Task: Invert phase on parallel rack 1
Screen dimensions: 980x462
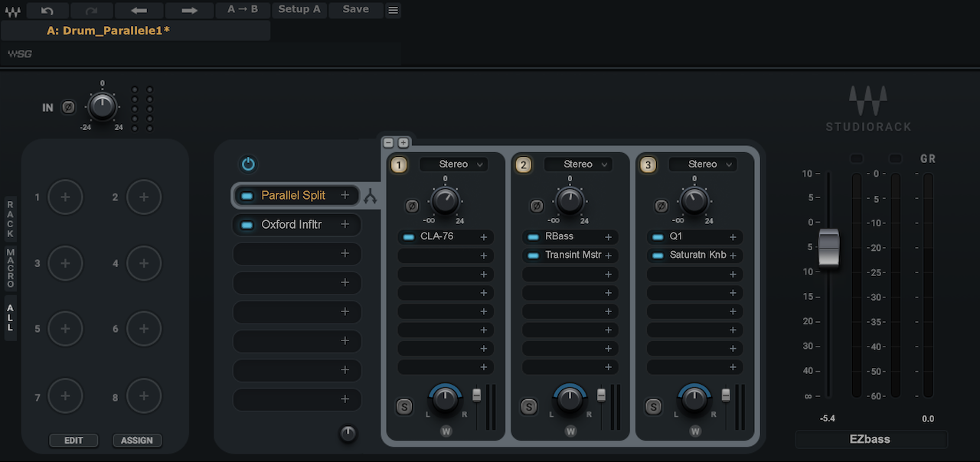Action: click(412, 206)
